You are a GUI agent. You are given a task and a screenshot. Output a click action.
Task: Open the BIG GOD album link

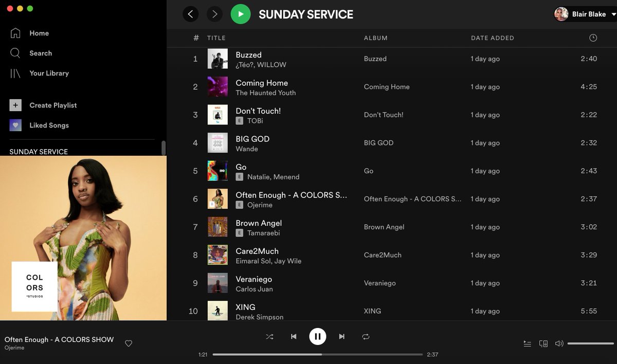(x=378, y=143)
